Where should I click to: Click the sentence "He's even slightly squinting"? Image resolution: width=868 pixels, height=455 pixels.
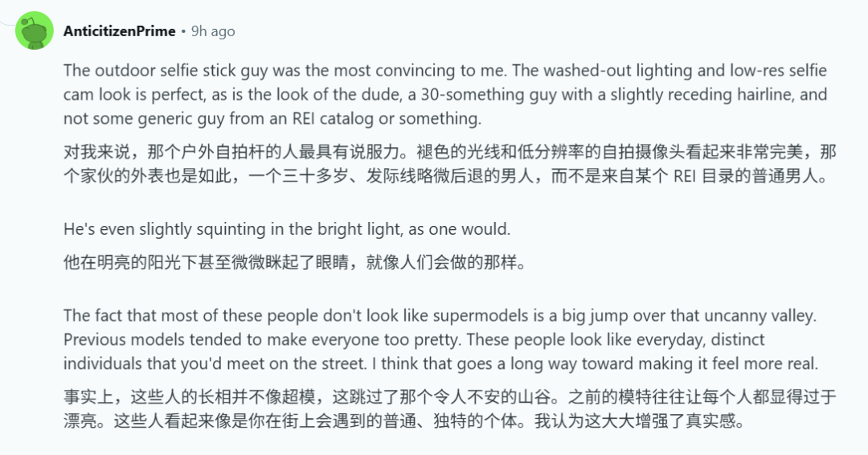tap(287, 229)
